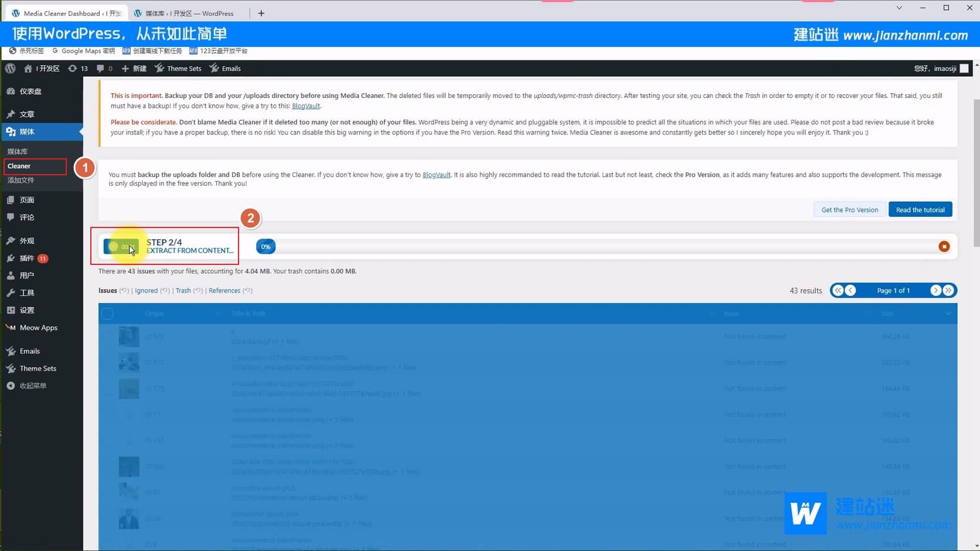Jump to the first results page
The width and height of the screenshot is (980, 551).
[838, 290]
